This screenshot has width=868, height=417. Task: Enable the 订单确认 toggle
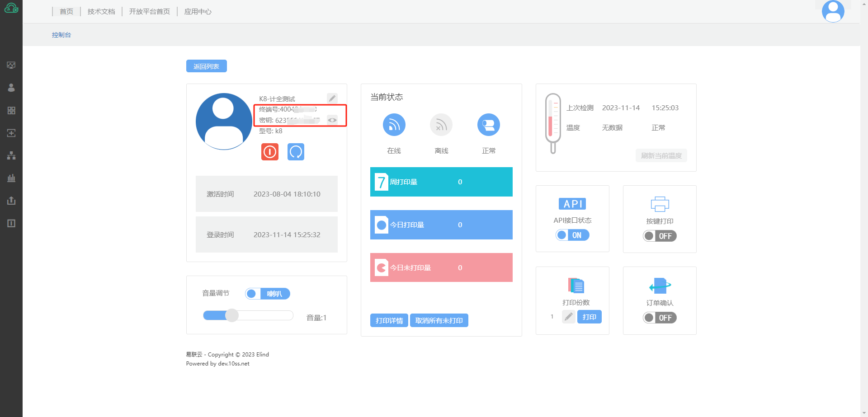click(x=660, y=318)
